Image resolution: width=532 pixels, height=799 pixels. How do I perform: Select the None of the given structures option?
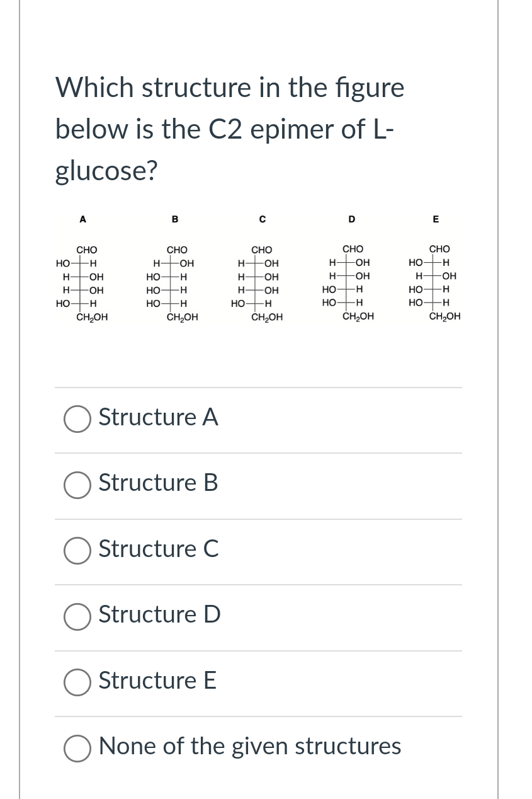pos(77,749)
